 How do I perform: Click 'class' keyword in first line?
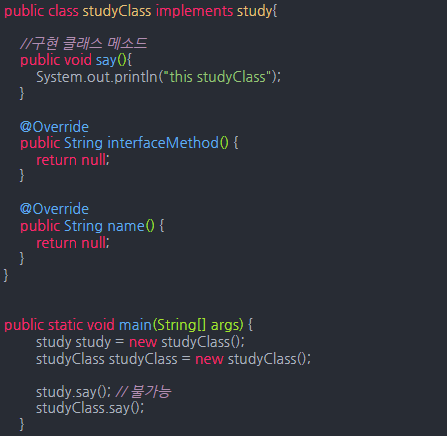pos(63,12)
